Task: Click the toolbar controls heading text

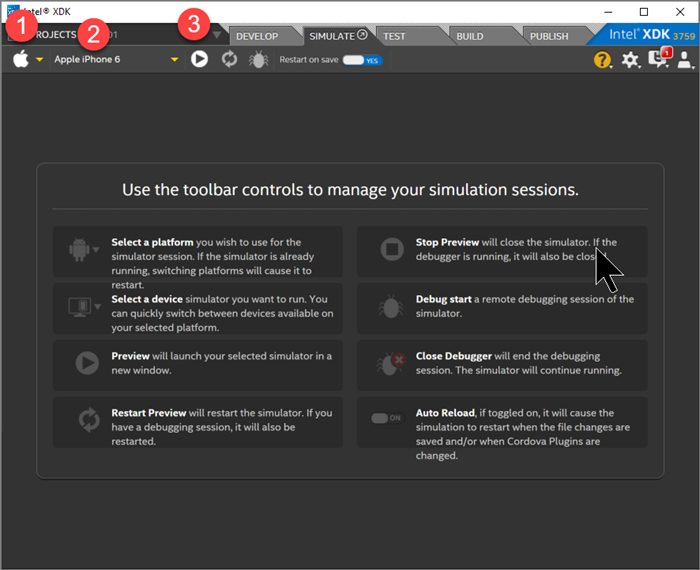Action: point(350,190)
